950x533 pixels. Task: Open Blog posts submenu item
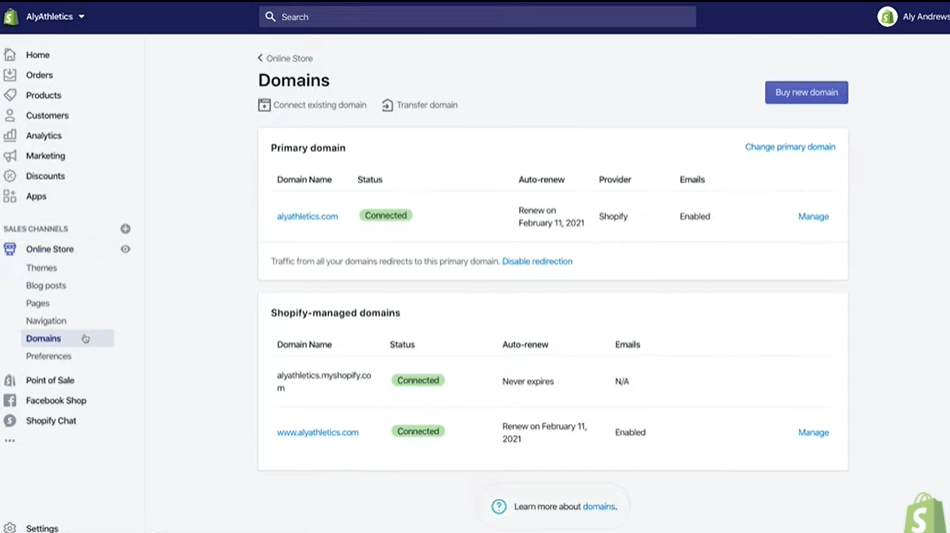point(46,285)
